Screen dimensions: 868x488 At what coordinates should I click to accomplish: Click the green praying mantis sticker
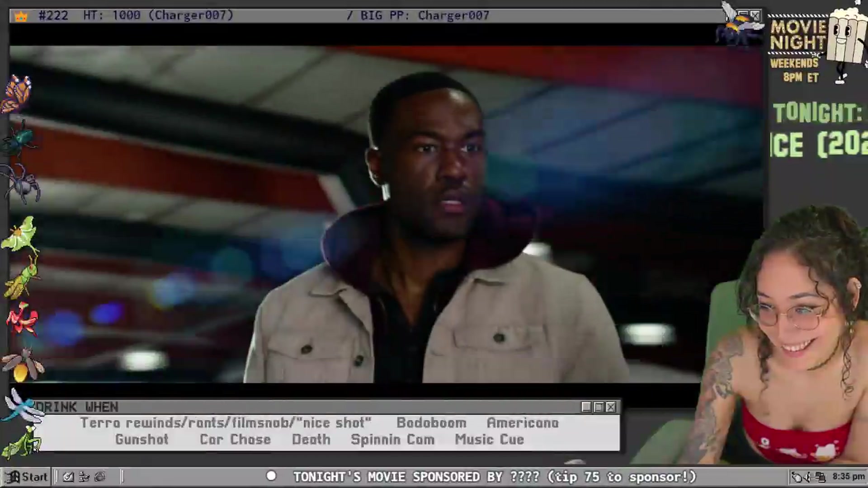point(22,442)
